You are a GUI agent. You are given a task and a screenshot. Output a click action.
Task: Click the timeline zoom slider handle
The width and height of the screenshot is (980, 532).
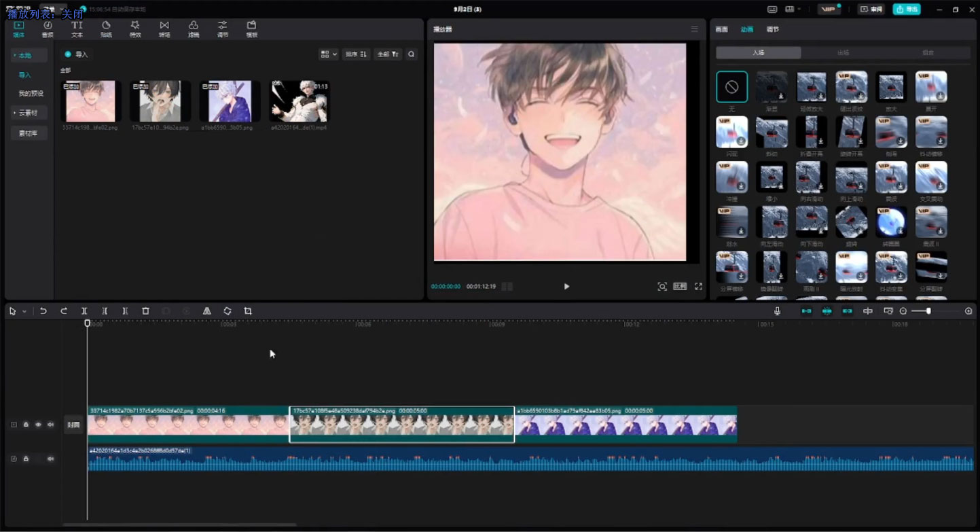click(928, 311)
